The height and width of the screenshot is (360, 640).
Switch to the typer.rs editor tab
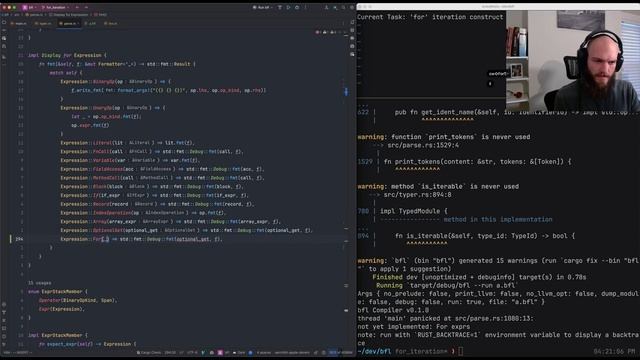point(44,24)
